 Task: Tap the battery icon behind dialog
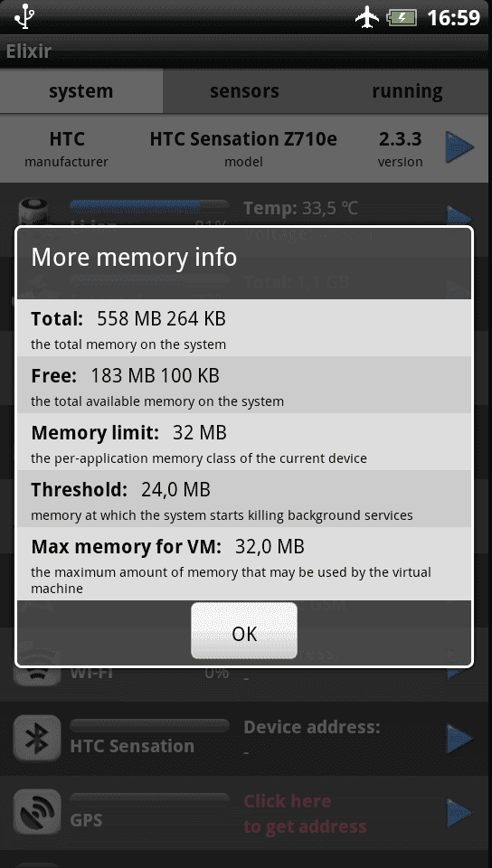[x=34, y=213]
